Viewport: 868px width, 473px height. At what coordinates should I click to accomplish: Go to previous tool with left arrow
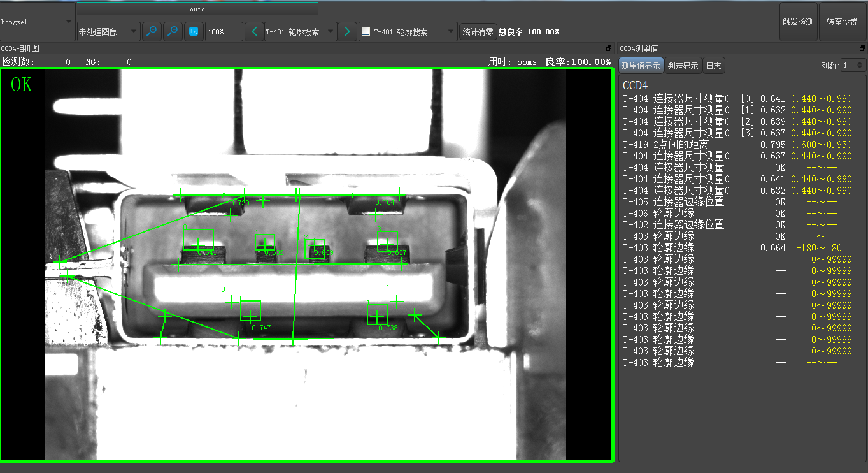tap(254, 32)
